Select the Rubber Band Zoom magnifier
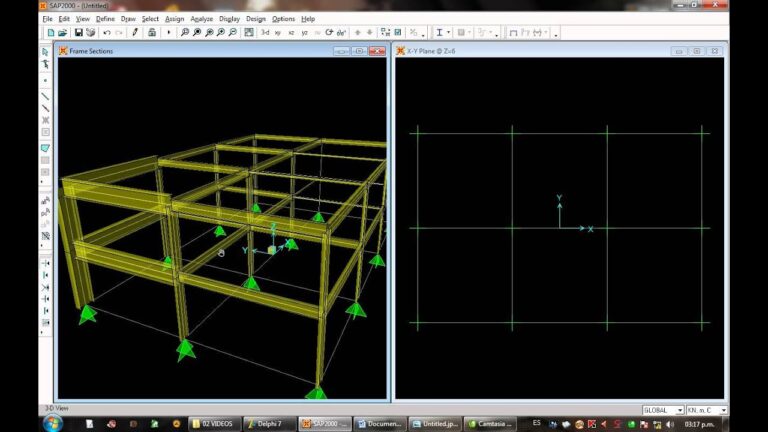 tap(185, 33)
